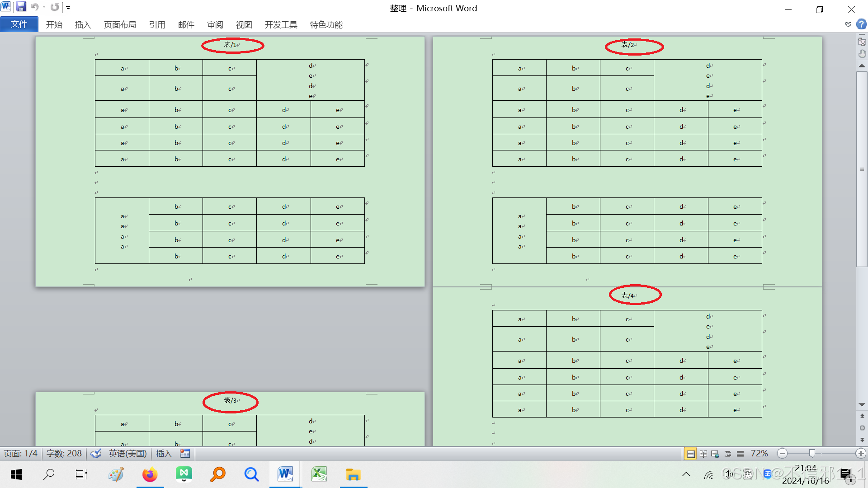The image size is (868, 488).
Task: Toggle Insert/Overtype mode (插入) in status bar
Action: pos(164,453)
